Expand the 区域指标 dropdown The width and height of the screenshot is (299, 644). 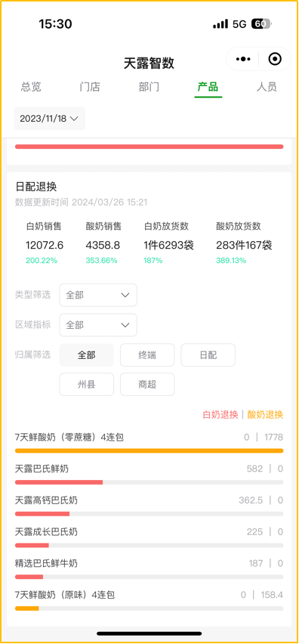click(98, 325)
